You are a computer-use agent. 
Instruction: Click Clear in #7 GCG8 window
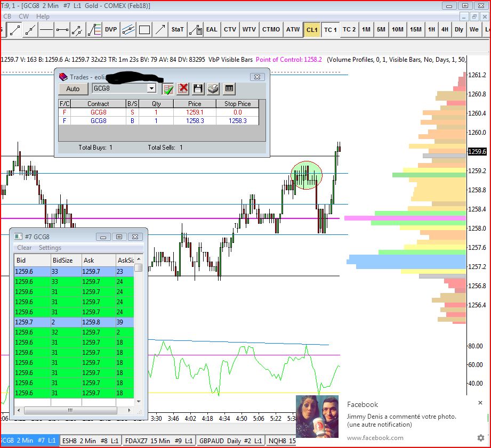point(25,248)
